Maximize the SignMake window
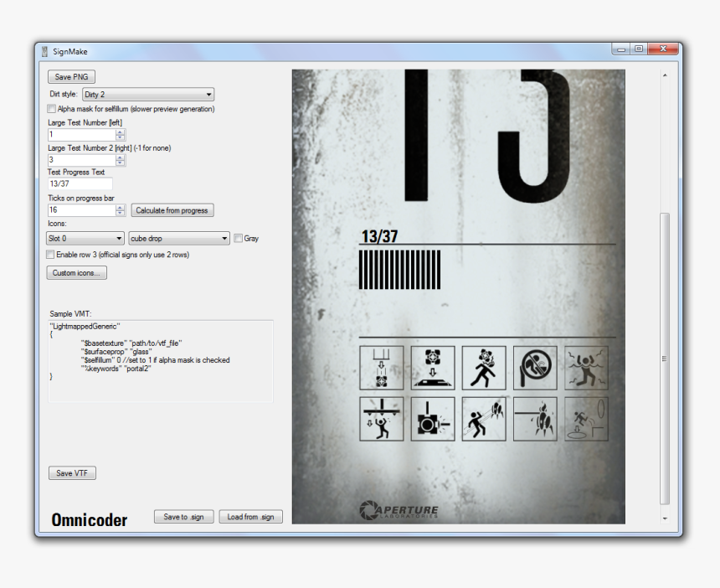720x588 pixels. coord(639,49)
